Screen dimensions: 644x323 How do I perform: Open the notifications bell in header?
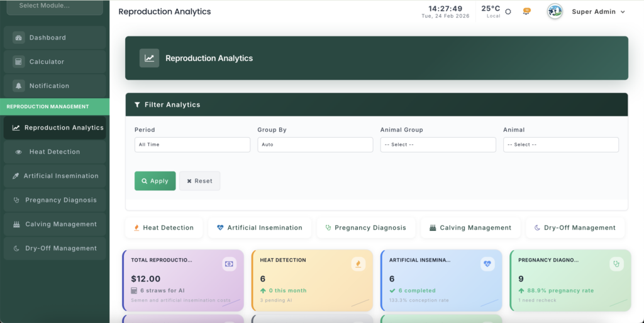pyautogui.click(x=526, y=11)
